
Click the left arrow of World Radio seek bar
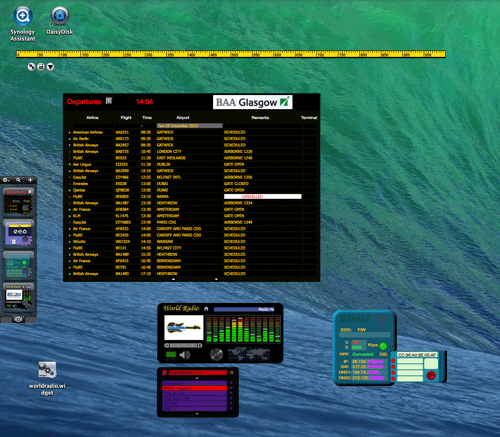tap(167, 345)
